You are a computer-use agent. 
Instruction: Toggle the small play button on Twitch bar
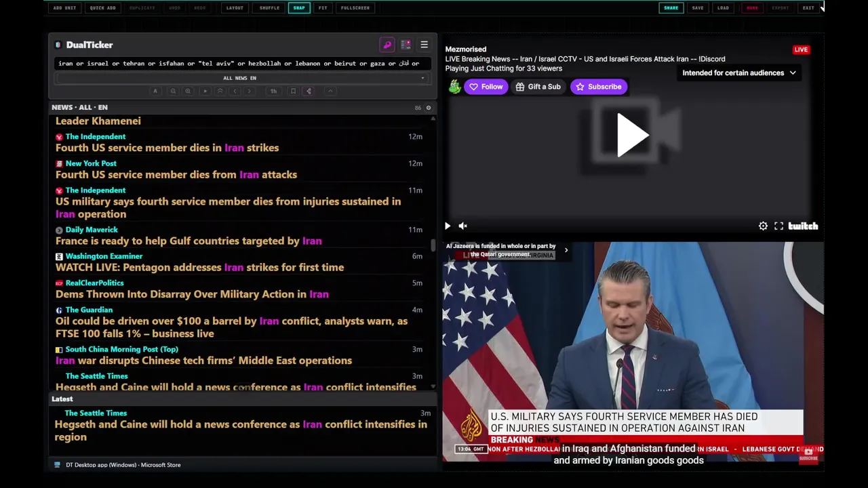[448, 226]
